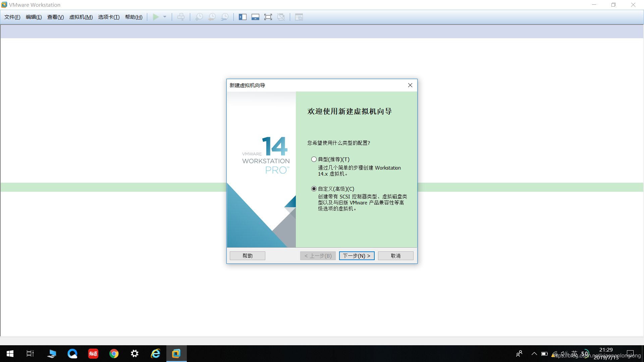
Task: Click the 上一步(B) button
Action: (318, 256)
